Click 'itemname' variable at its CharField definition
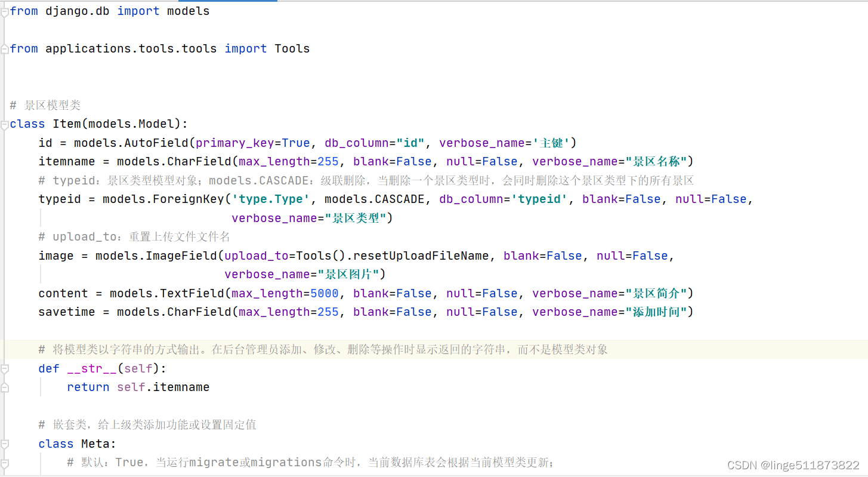The image size is (868, 477). 67,162
